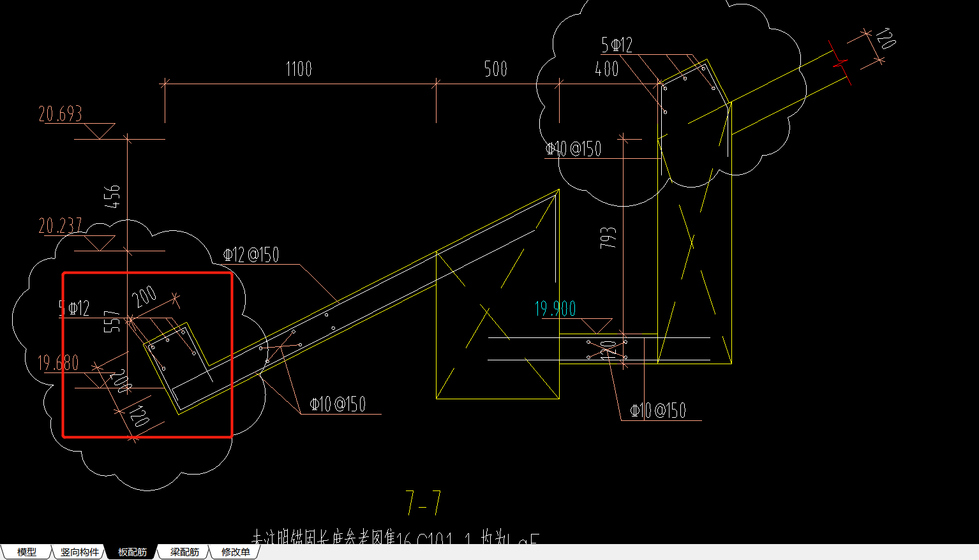Pick the 5Φ12 label in upper-right cloud
Image resolution: width=979 pixels, height=560 pixels.
coord(617,45)
